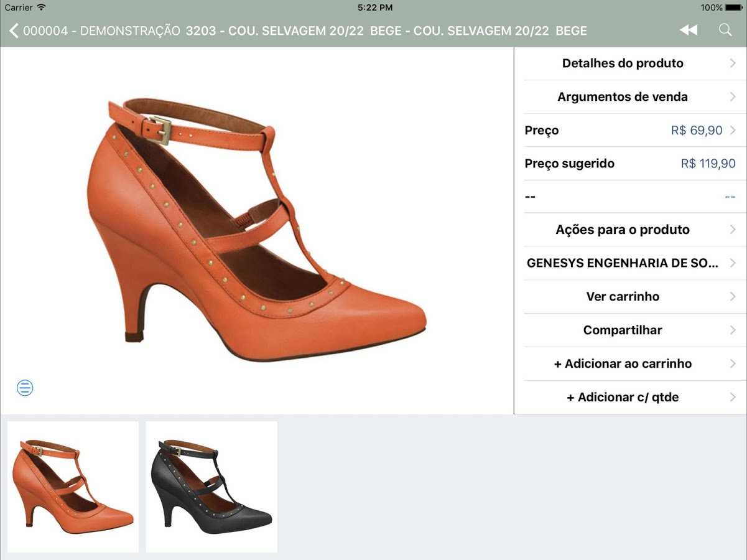Select the black shoe color variant

point(211,487)
